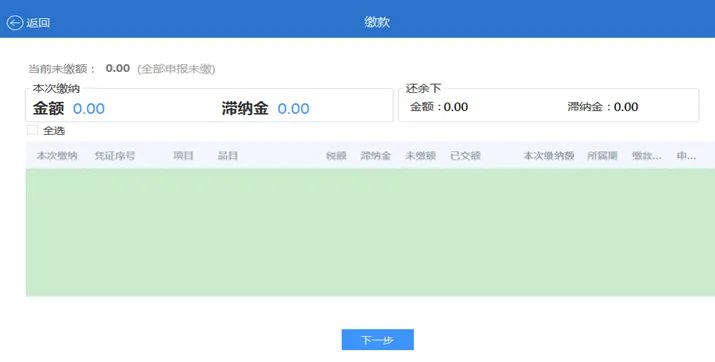Click the empty green table area
This screenshot has width=715, height=362.
click(x=370, y=233)
